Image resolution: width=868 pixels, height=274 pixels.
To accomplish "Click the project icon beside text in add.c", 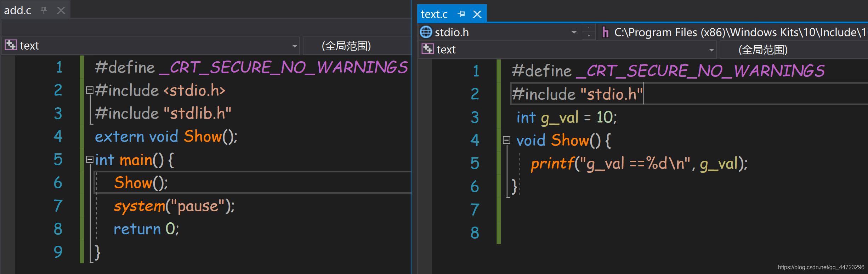I will [x=11, y=45].
